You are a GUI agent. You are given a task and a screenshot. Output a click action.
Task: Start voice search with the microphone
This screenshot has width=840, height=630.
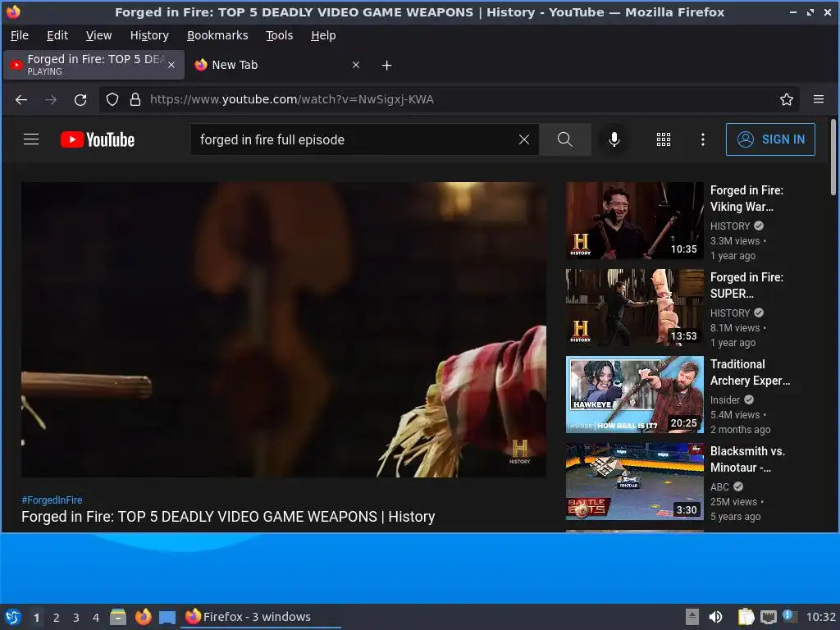614,139
